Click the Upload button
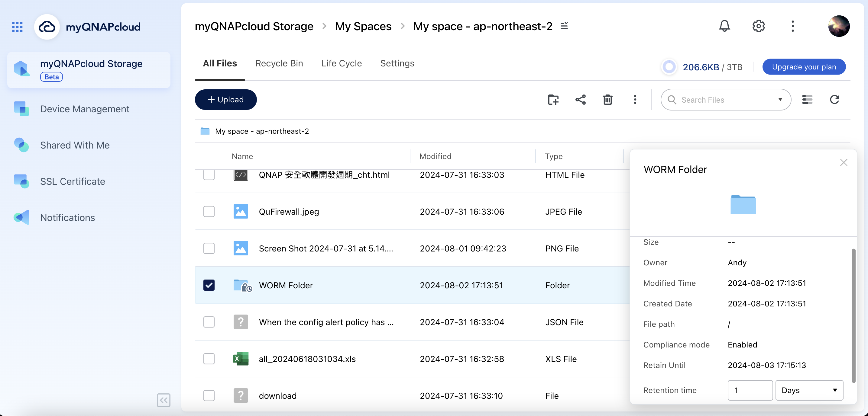Viewport: 868px width, 416px height. pyautogui.click(x=225, y=100)
